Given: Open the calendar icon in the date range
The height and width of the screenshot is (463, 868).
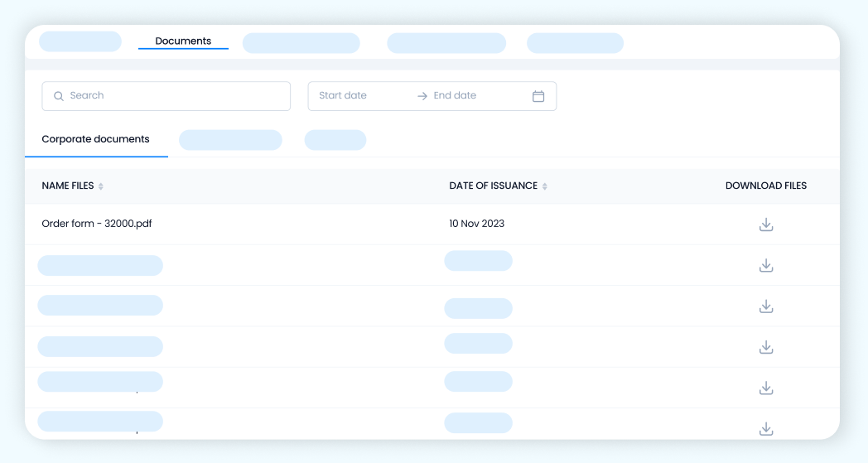Looking at the screenshot, I should pyautogui.click(x=538, y=96).
